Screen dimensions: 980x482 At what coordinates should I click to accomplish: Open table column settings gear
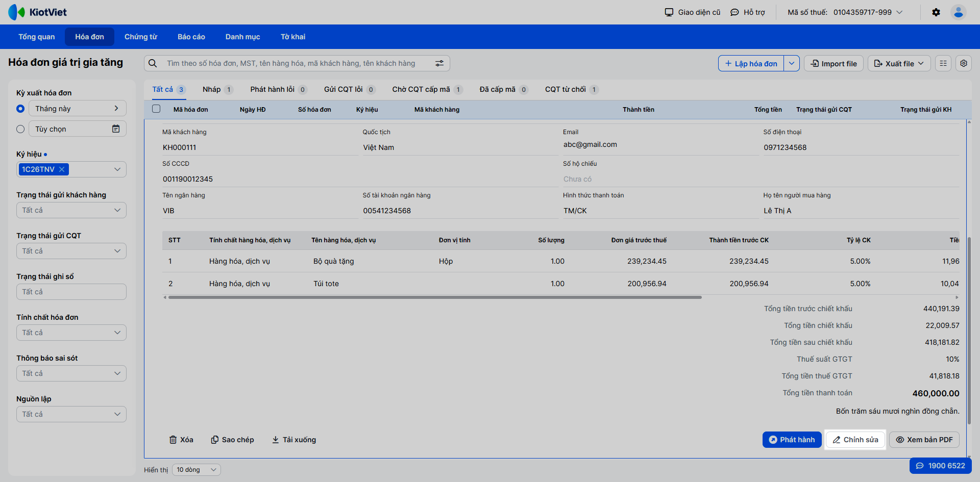(964, 63)
